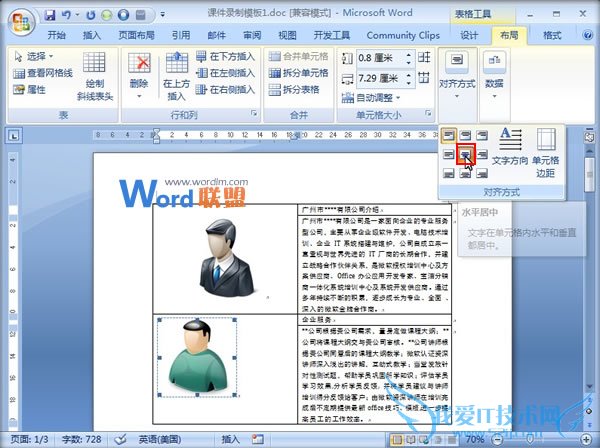The height and width of the screenshot is (448, 600).
Task: Click the column width field 7.29 厘米
Action: coord(381,79)
